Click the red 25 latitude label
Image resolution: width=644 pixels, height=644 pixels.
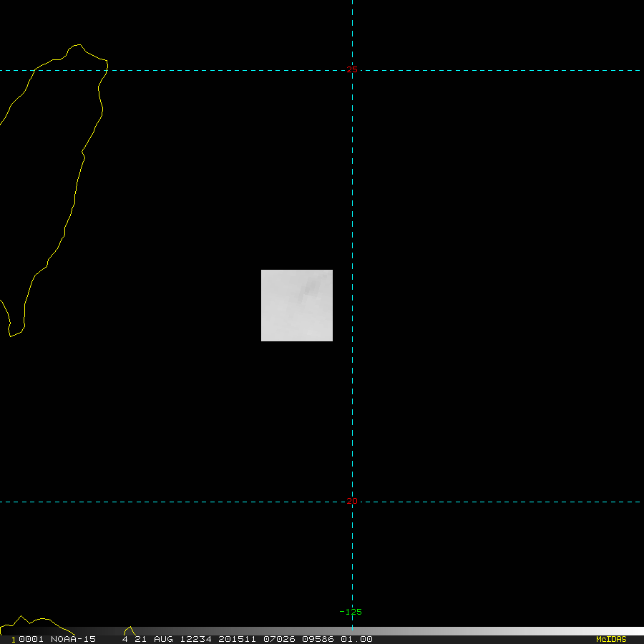(351, 70)
